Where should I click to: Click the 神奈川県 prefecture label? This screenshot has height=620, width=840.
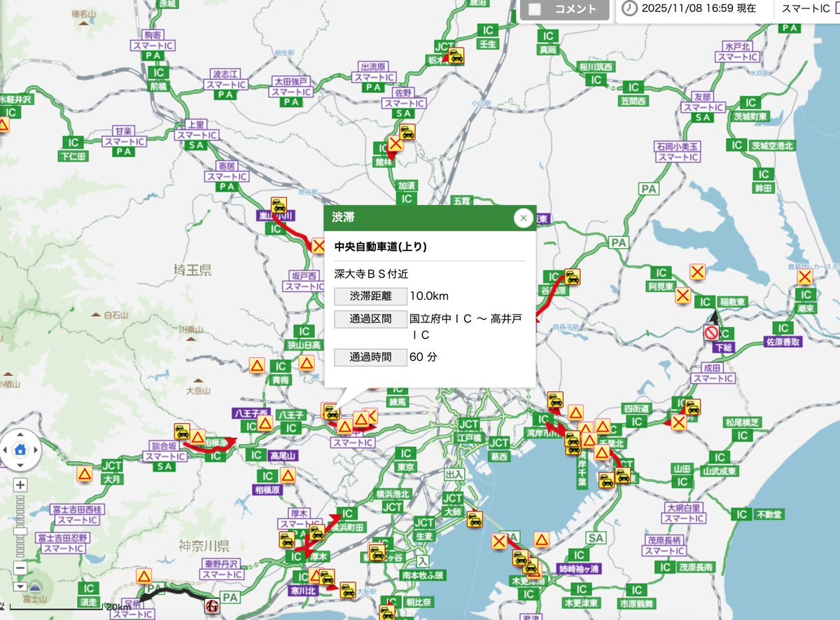(x=204, y=545)
